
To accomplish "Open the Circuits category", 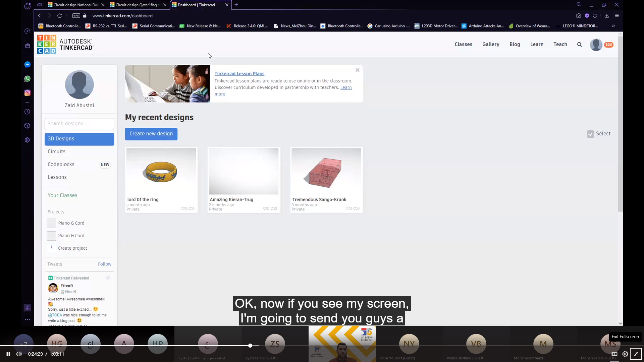I will coord(57,152).
